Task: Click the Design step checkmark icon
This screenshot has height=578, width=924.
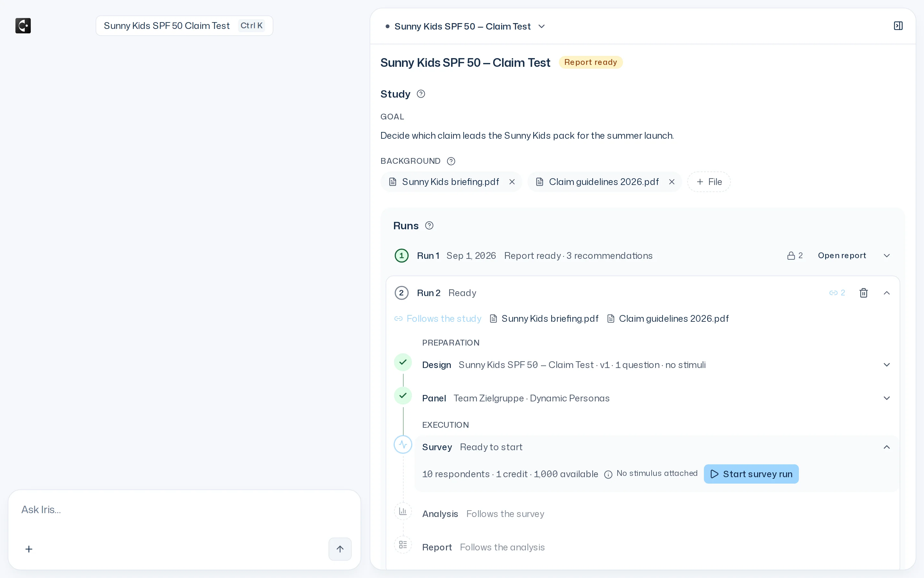Action: click(403, 362)
